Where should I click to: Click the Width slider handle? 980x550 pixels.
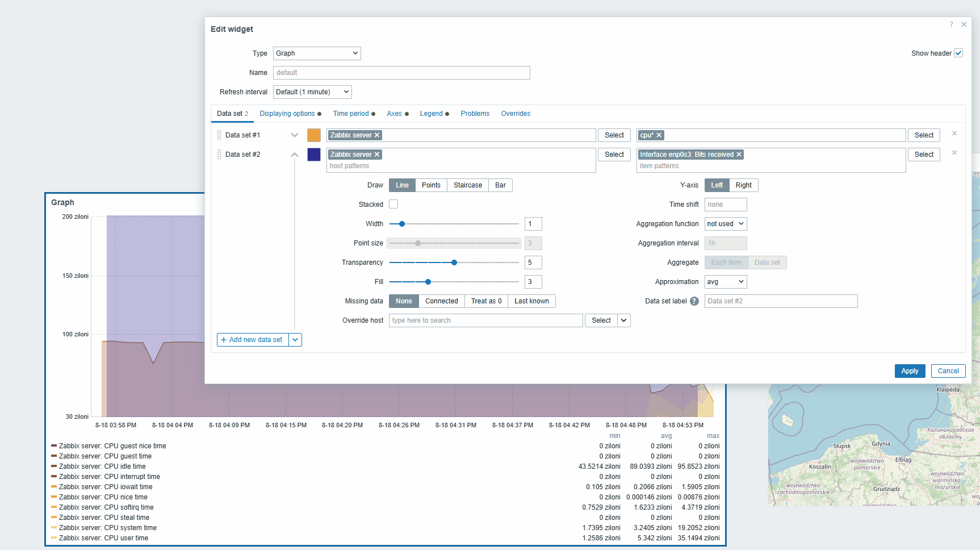pos(402,224)
